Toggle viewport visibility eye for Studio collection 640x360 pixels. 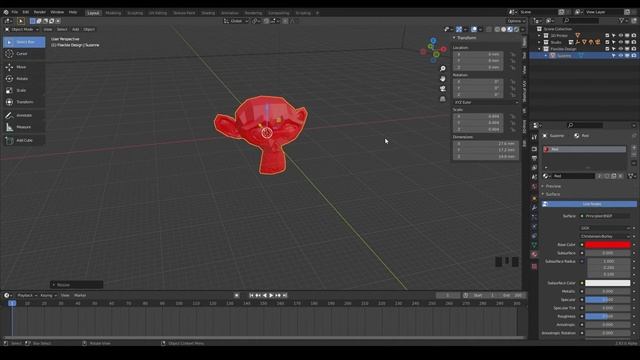621,42
